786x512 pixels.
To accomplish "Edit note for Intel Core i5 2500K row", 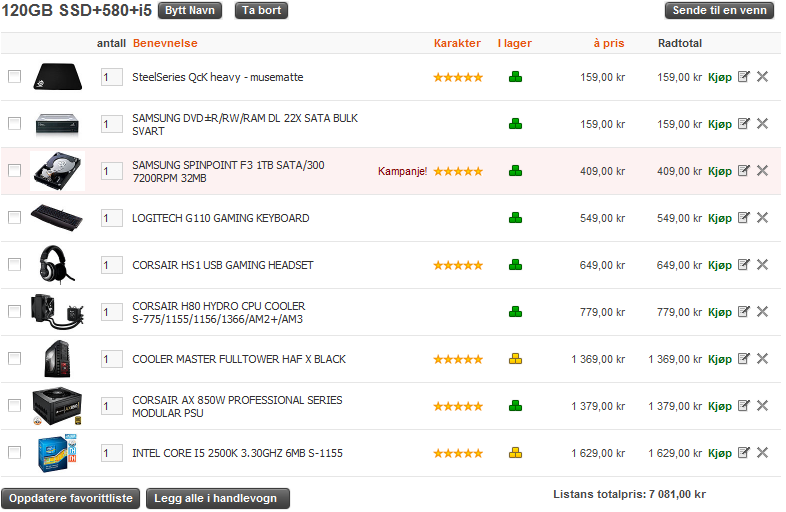I will (x=743, y=453).
